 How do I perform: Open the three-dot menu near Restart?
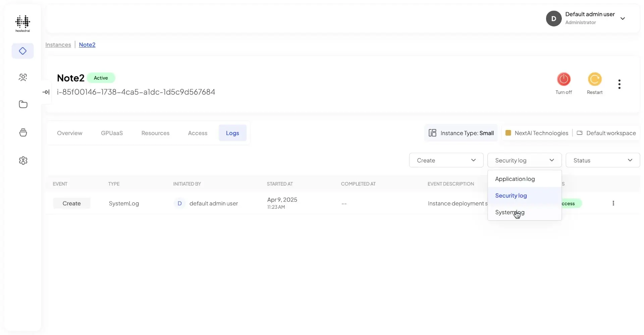pos(620,84)
